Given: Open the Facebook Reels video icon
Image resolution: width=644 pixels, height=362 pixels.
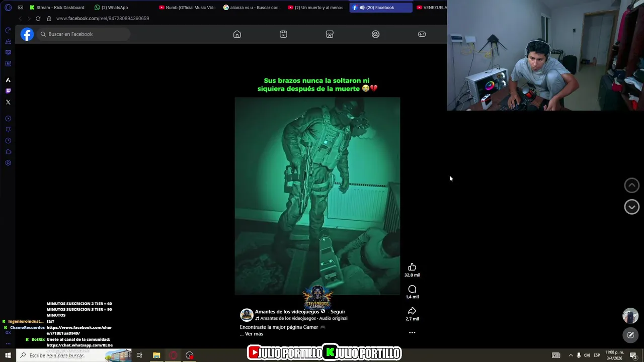Looking at the screenshot, I should point(283,34).
